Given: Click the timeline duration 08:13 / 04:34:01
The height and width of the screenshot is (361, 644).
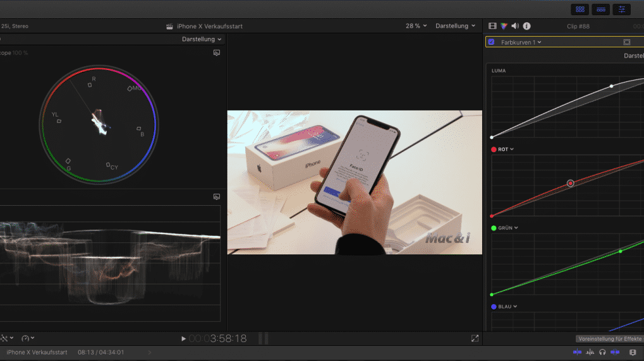Looking at the screenshot, I should coord(100,352).
